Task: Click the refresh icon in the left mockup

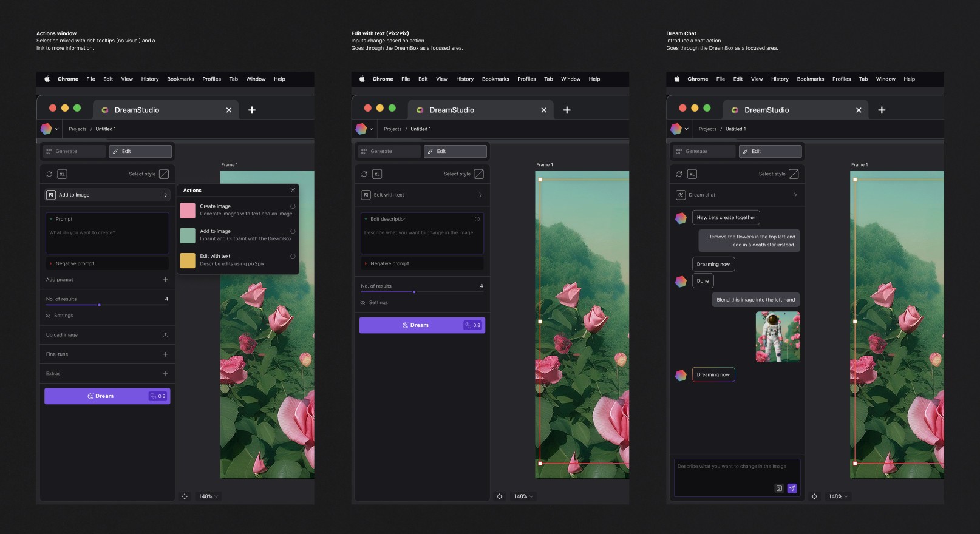Action: tap(49, 174)
